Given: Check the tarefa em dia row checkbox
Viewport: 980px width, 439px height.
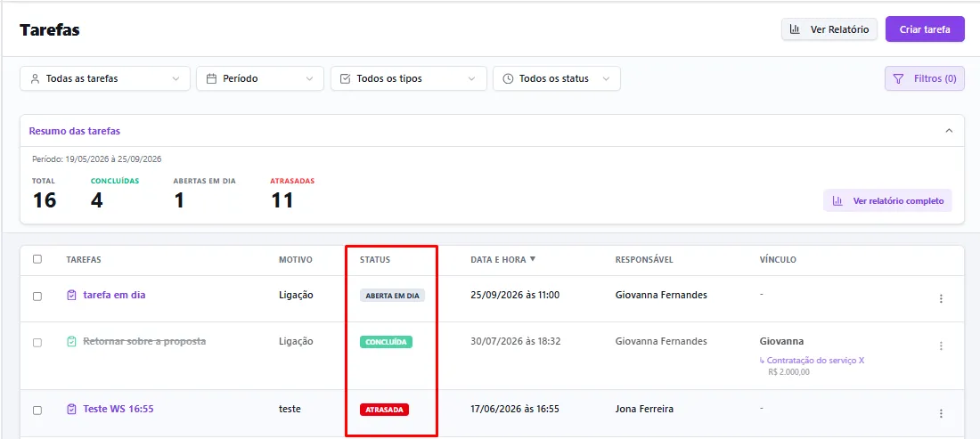Looking at the screenshot, I should (37, 296).
